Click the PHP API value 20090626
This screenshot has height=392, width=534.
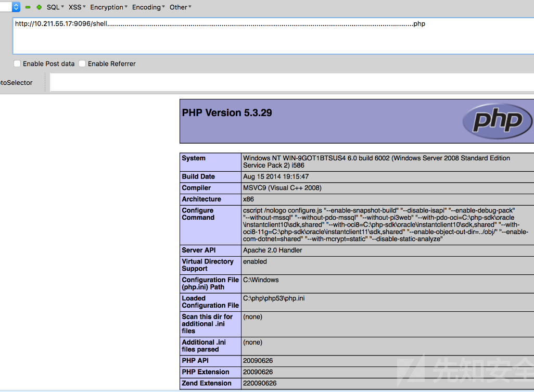click(x=258, y=360)
